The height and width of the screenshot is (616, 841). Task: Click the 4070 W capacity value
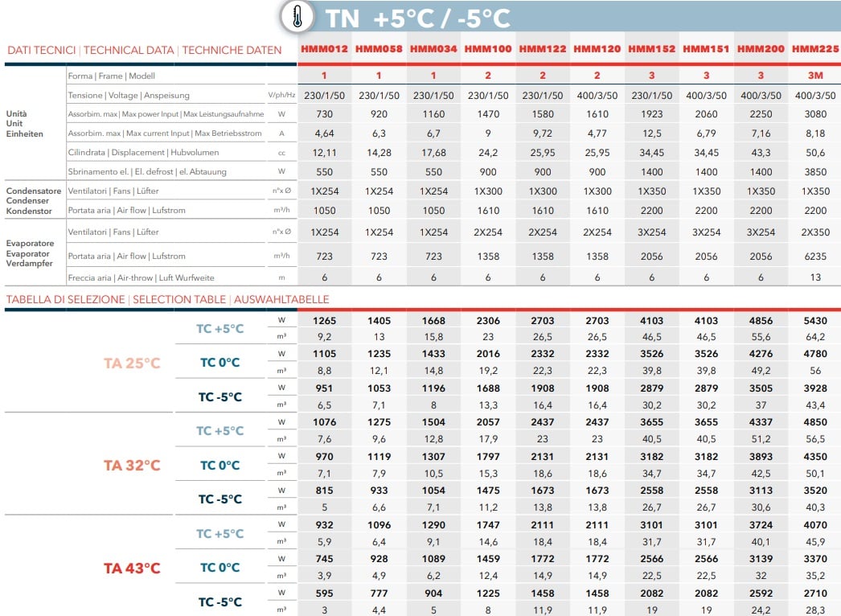815,525
